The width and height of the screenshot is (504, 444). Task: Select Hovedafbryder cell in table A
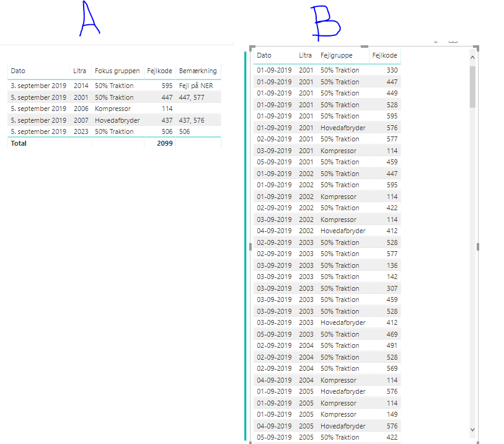(x=117, y=120)
